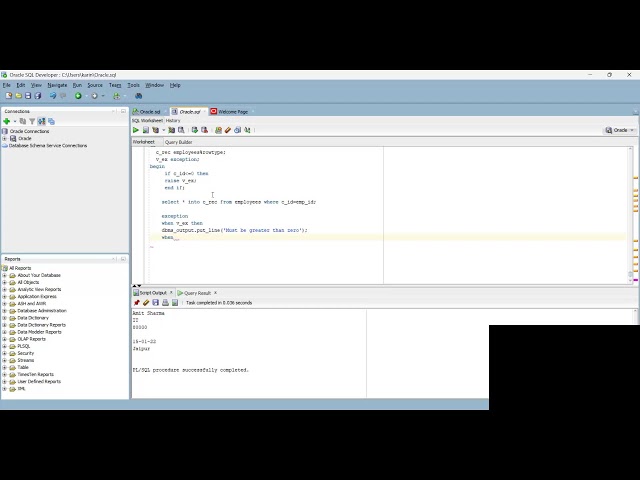The height and width of the screenshot is (480, 640).
Task: Expand About Your Database reports folder
Action: 4,276
